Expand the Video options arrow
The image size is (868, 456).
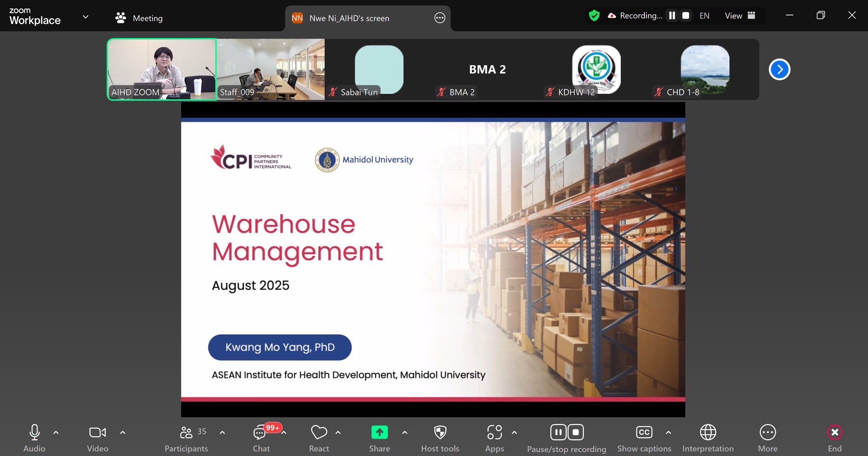[x=122, y=432]
